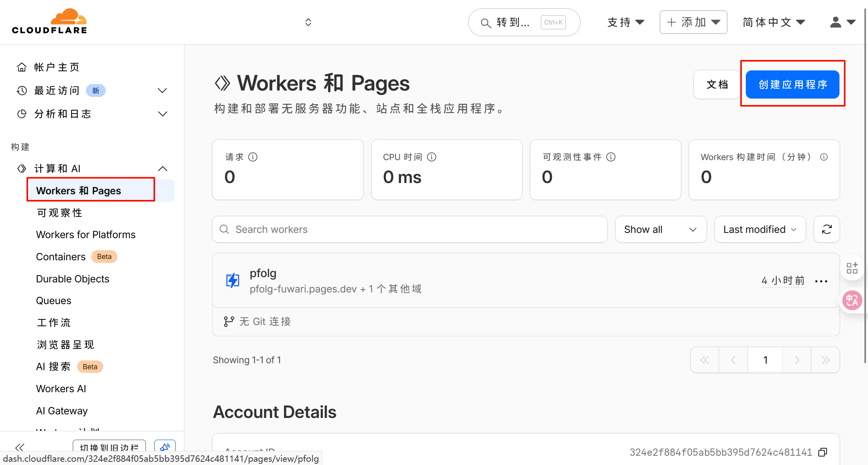Image resolution: width=868 pixels, height=465 pixels.
Task: Open three-dot menu for pfolg project
Action: 821,281
